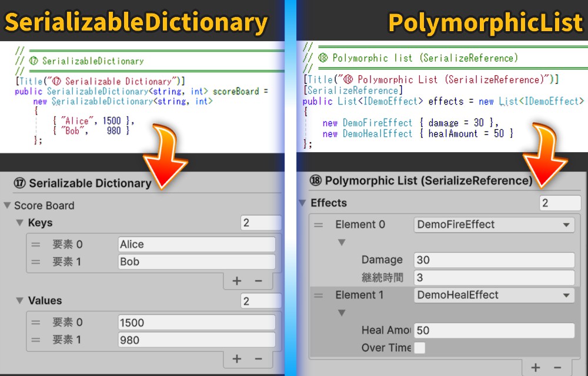Edit the Heal Amount field showing 50
Image resolution: width=588 pixels, height=376 pixels.
[495, 330]
